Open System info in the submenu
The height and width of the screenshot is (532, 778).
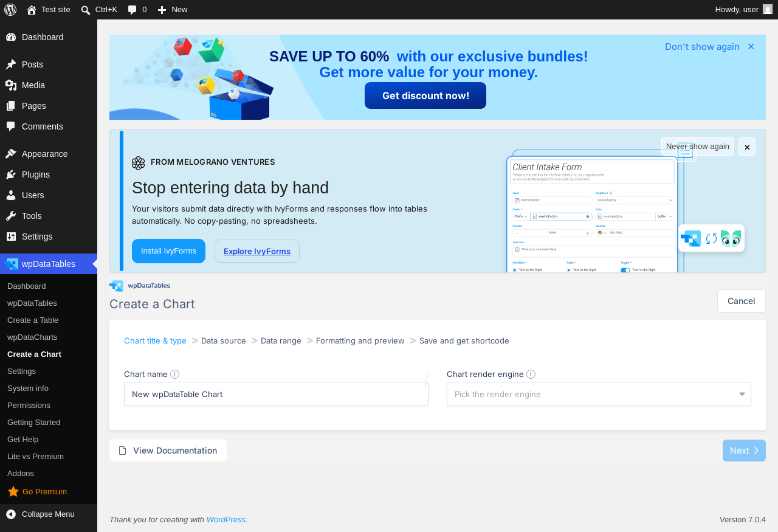tap(28, 388)
